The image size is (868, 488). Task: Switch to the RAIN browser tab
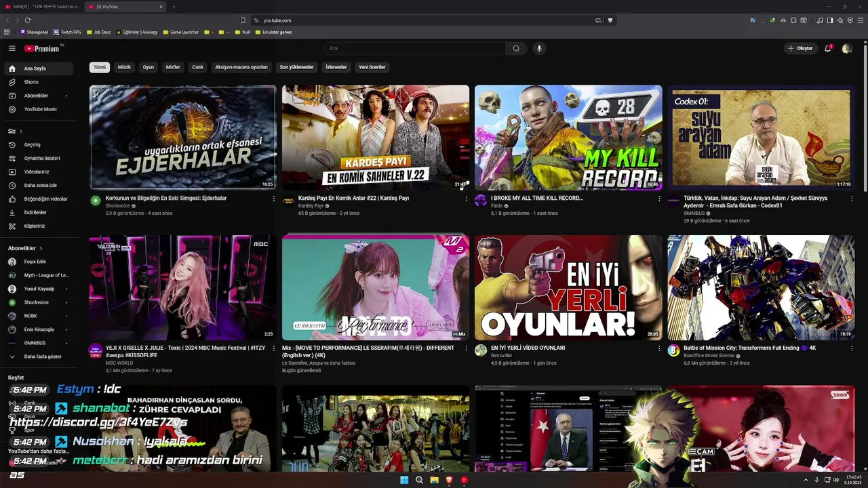point(45,7)
